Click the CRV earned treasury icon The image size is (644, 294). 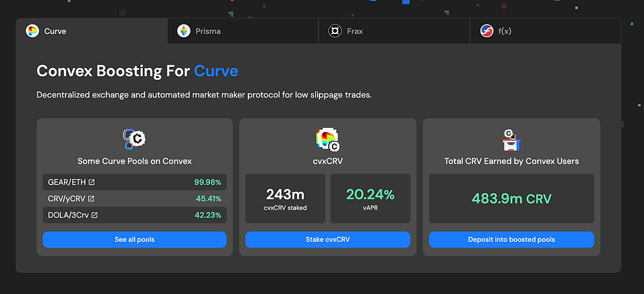tap(512, 140)
